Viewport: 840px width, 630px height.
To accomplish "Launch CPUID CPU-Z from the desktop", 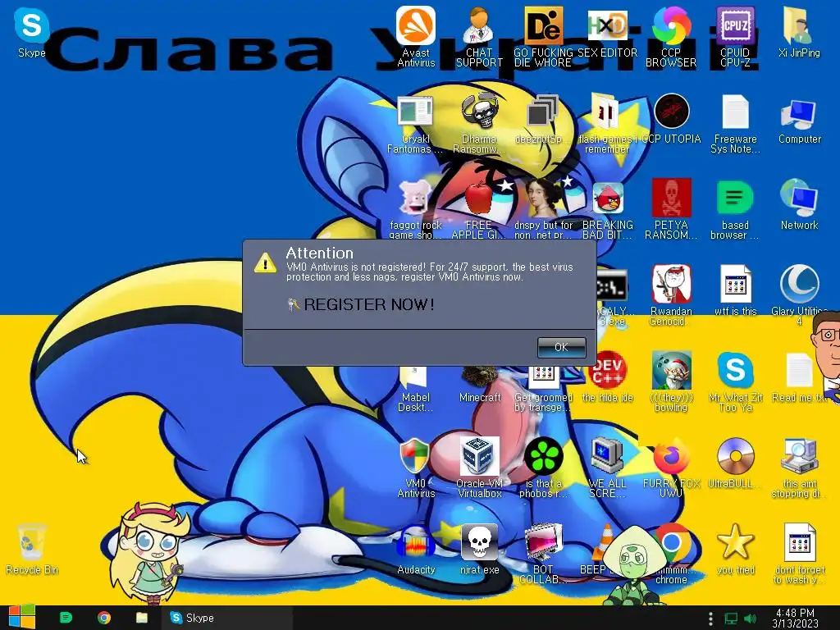I will 735,36.
